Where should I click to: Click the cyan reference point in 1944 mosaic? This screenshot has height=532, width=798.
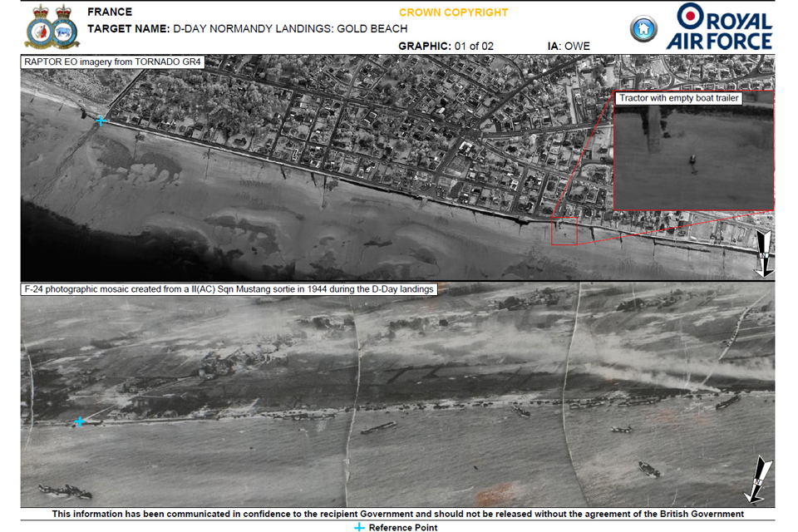[x=80, y=421]
